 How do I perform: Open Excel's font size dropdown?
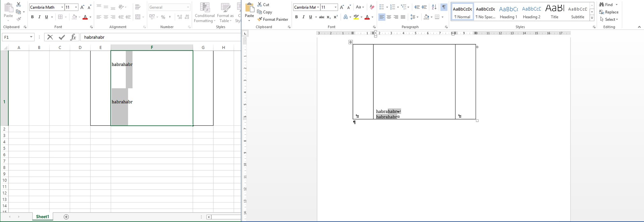pos(76,7)
